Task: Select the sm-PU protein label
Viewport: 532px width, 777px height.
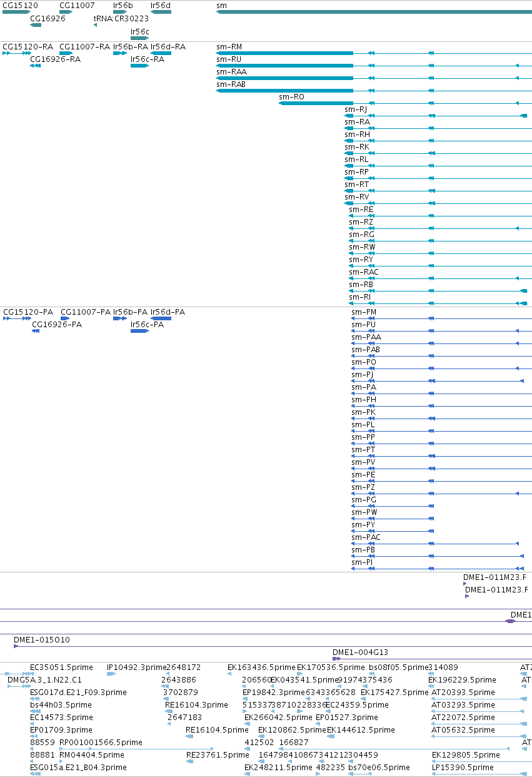Action: 363,325
